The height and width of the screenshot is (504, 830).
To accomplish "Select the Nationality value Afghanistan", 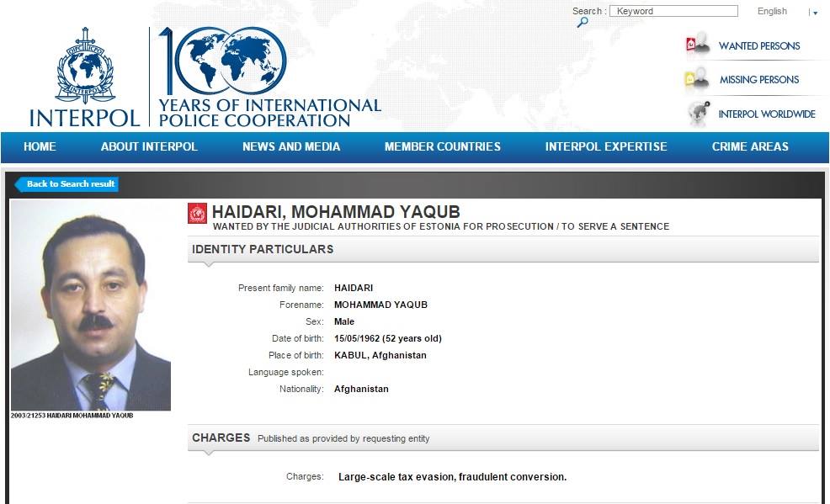I will pos(361,389).
